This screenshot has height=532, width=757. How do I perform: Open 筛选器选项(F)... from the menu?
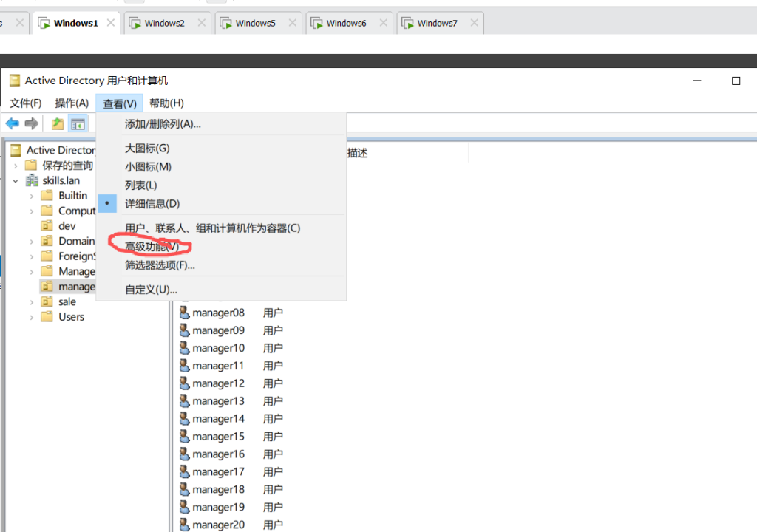coord(160,265)
